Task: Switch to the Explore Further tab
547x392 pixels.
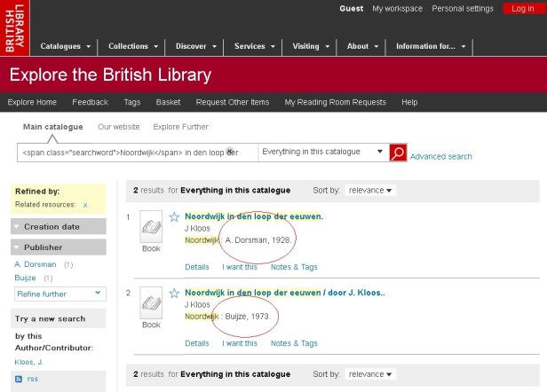Action: click(x=181, y=127)
